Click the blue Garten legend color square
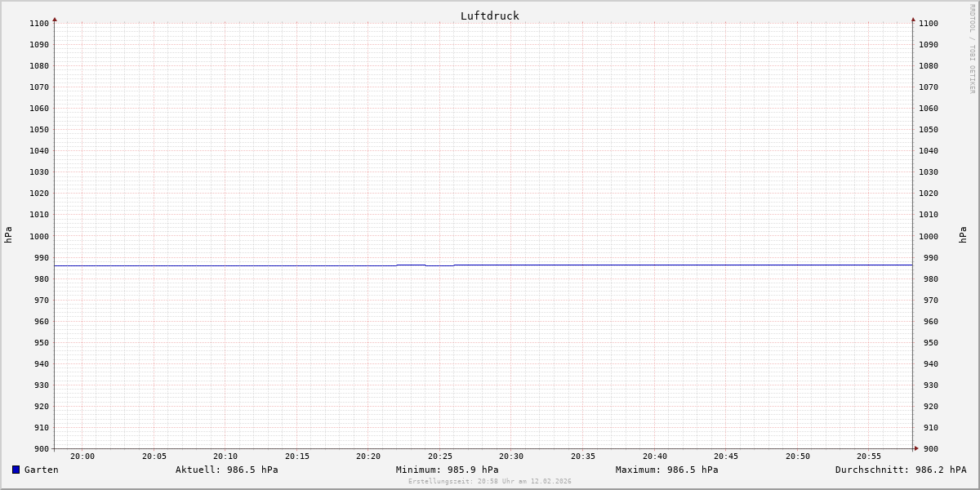980x490 pixels. click(16, 470)
